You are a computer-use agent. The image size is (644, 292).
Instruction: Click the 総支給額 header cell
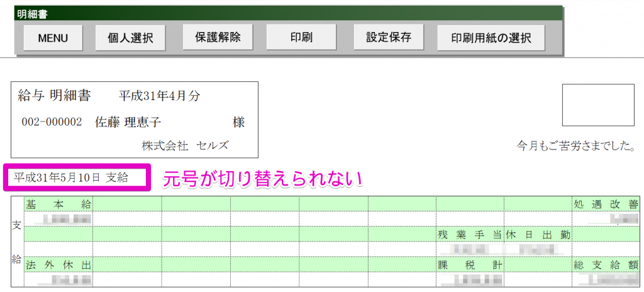(606, 264)
